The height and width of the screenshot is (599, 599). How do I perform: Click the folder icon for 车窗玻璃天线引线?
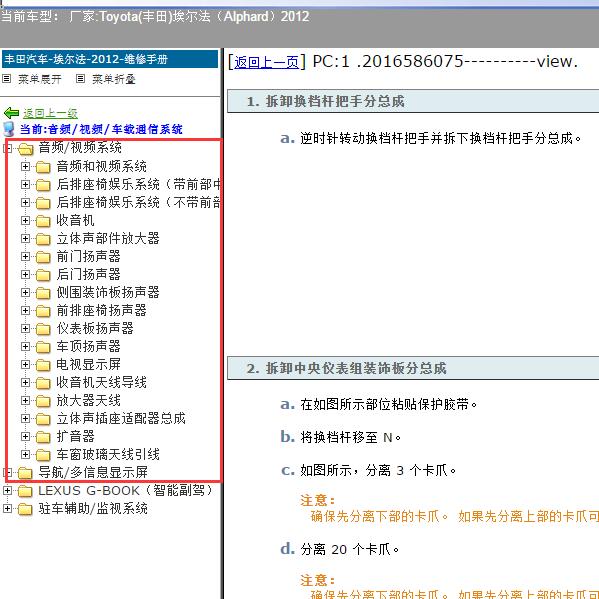coord(43,455)
